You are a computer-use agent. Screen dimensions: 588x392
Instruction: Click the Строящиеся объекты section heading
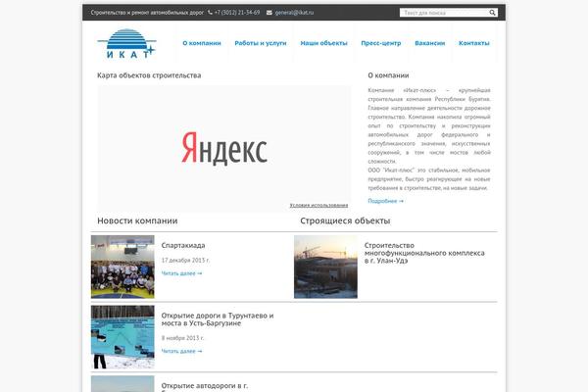345,220
